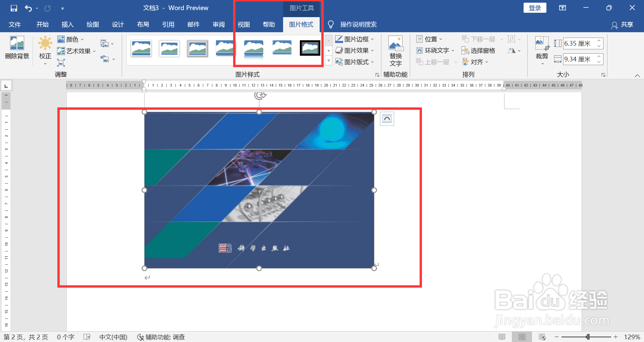This screenshot has height=342, width=644.
Task: Click the tab selector L icon by ruler
Action: [x=6, y=86]
